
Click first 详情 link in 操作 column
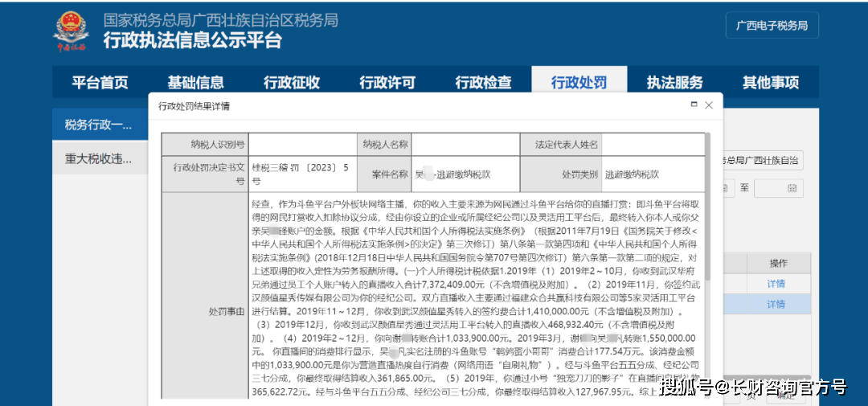coord(776,284)
